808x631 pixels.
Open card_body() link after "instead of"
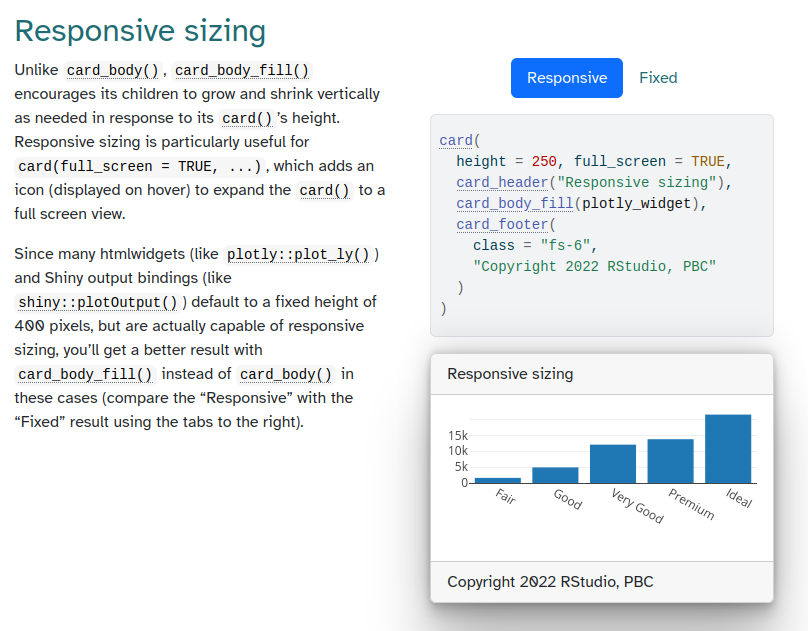tap(286, 374)
